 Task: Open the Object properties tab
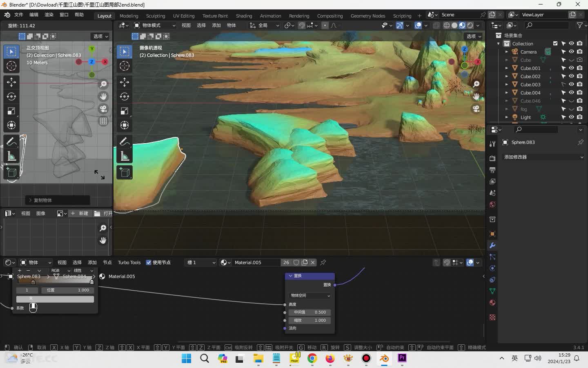(x=492, y=234)
